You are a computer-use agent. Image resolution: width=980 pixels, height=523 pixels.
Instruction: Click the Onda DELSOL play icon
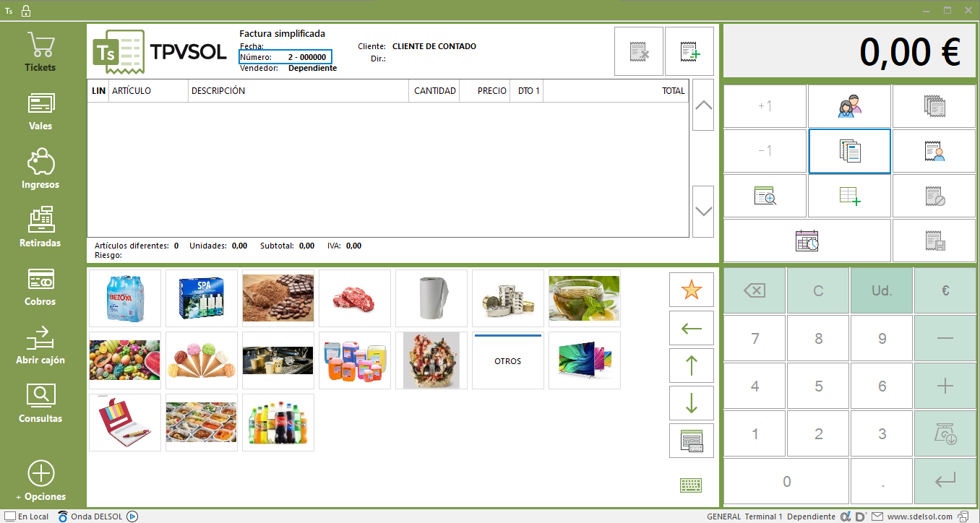point(132,516)
